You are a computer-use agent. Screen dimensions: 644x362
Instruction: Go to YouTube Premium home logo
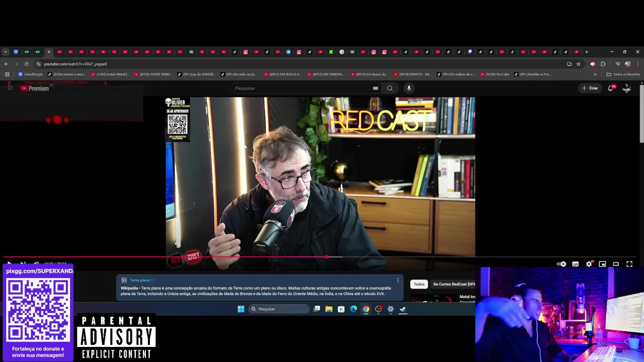pos(35,88)
